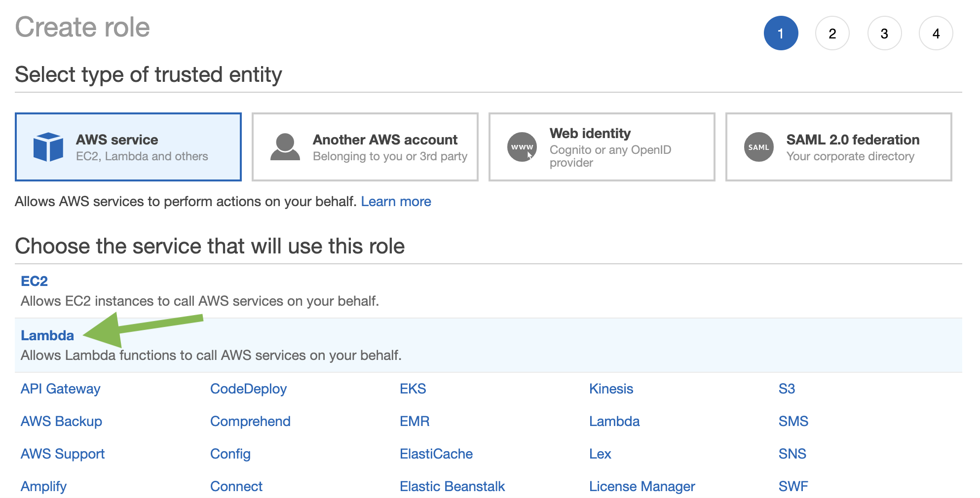The height and width of the screenshot is (498, 980).
Task: Choose the ElastiCache service
Action: tap(436, 454)
